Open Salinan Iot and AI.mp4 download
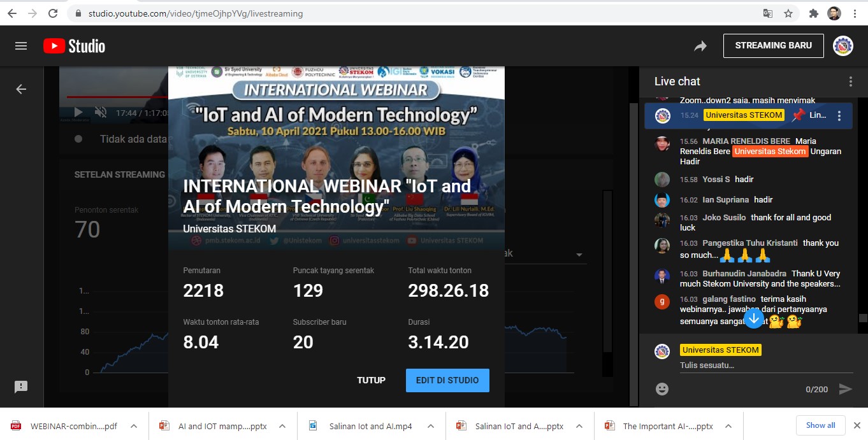Screen dimensions: 868x440 pos(362,426)
